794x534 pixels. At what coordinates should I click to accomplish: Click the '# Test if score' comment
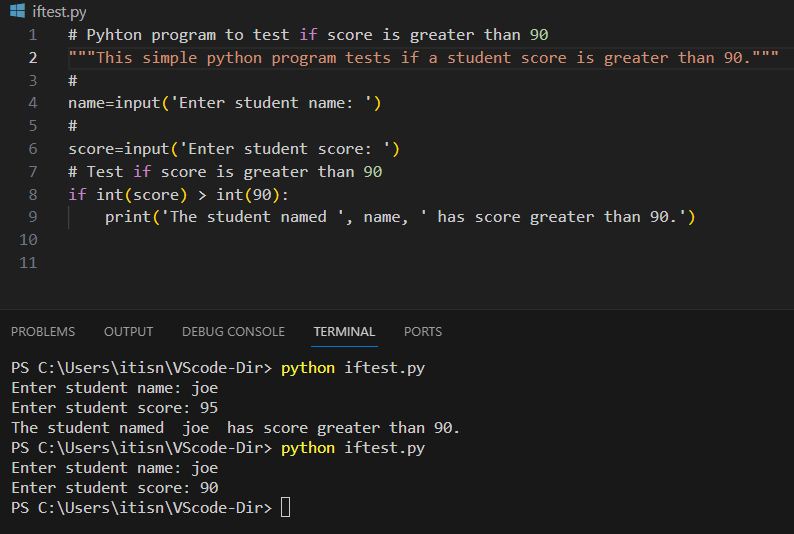pos(225,172)
